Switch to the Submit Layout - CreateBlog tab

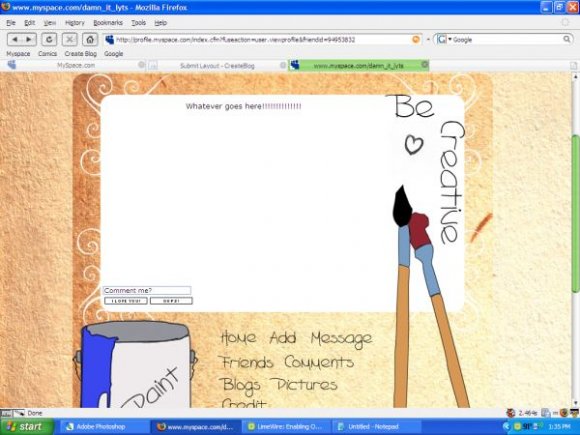(217, 66)
